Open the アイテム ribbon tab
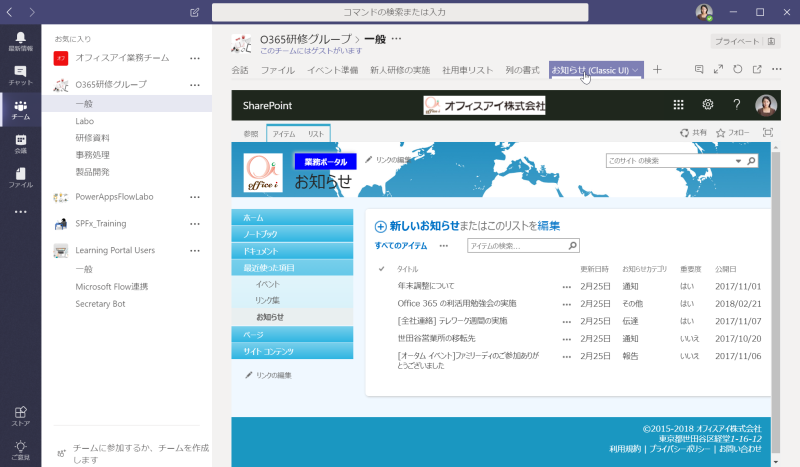Image resolution: width=800 pixels, height=467 pixels. (x=284, y=134)
